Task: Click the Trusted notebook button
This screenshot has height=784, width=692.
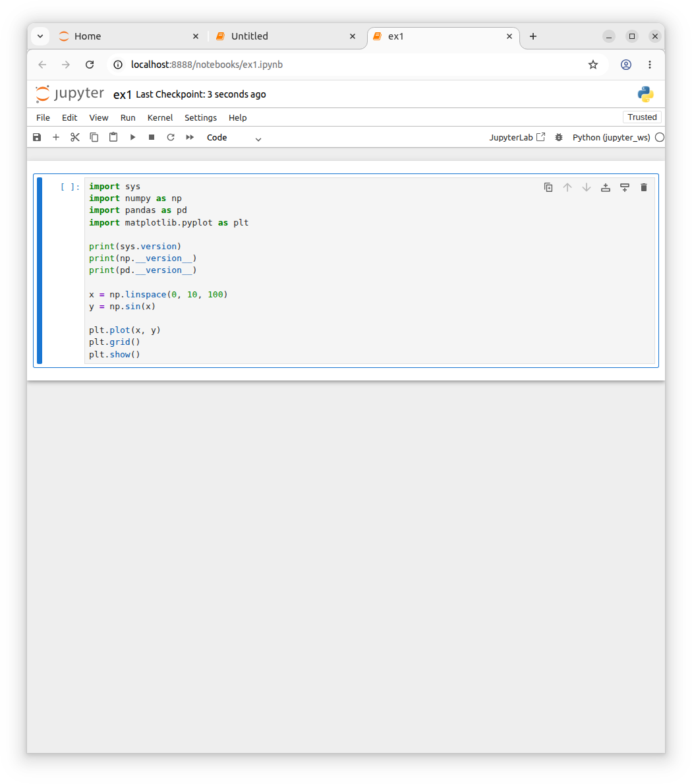Action: 642,117
